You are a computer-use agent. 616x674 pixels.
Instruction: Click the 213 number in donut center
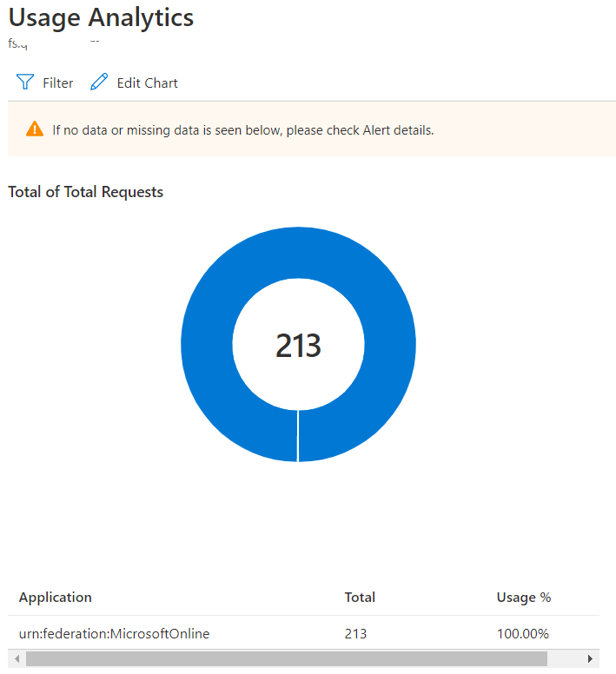(x=298, y=346)
